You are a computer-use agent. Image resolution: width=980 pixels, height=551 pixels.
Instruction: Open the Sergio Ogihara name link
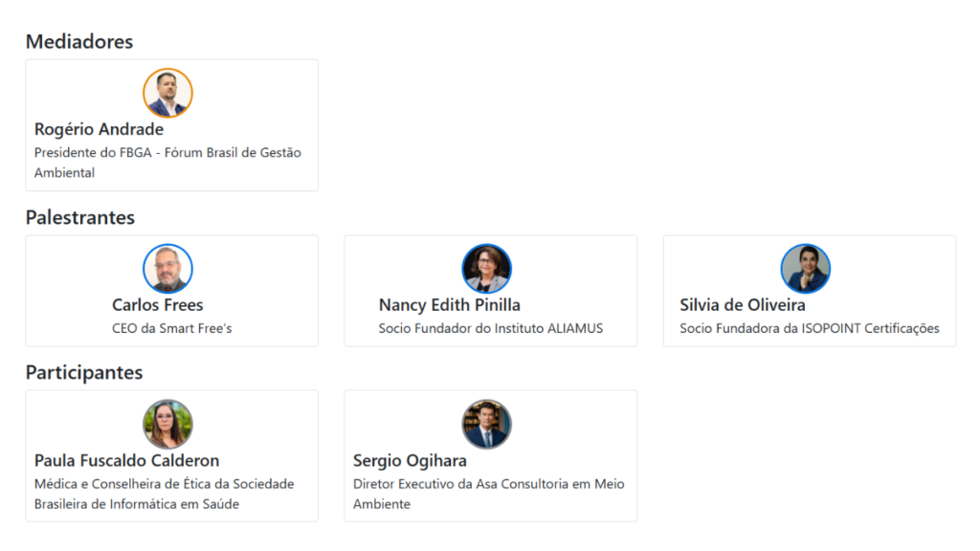pyautogui.click(x=410, y=461)
